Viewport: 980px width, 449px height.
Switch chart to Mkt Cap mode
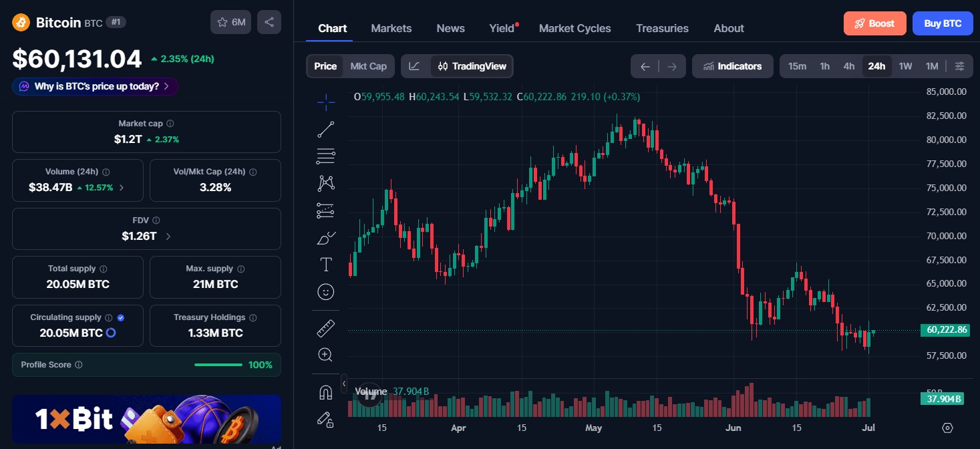[369, 66]
